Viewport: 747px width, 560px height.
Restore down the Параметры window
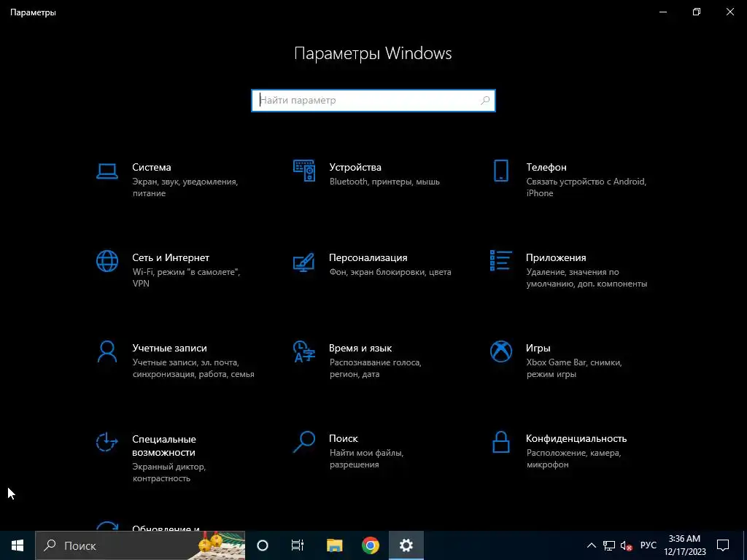pyautogui.click(x=697, y=12)
